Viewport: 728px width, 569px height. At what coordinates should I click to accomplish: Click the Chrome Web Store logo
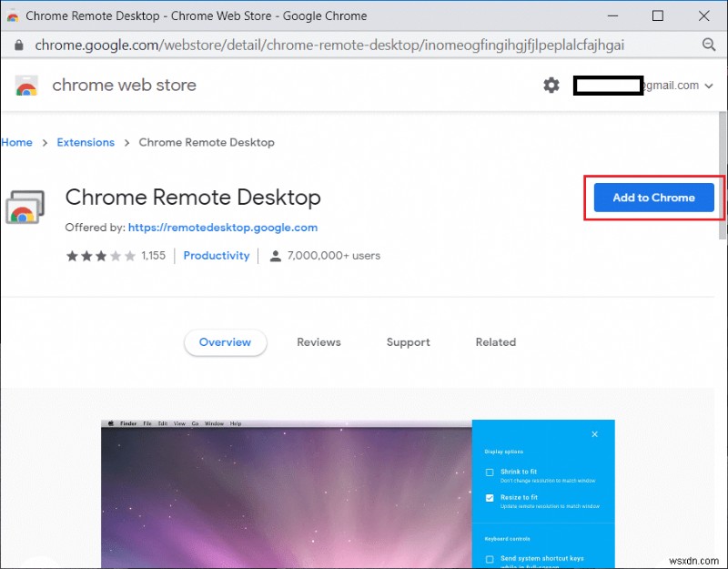click(x=26, y=85)
